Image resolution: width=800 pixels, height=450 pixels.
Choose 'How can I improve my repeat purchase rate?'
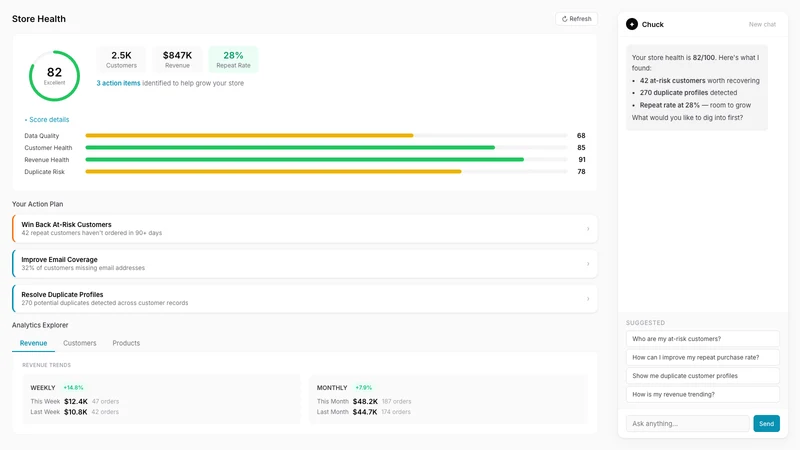[x=703, y=357]
